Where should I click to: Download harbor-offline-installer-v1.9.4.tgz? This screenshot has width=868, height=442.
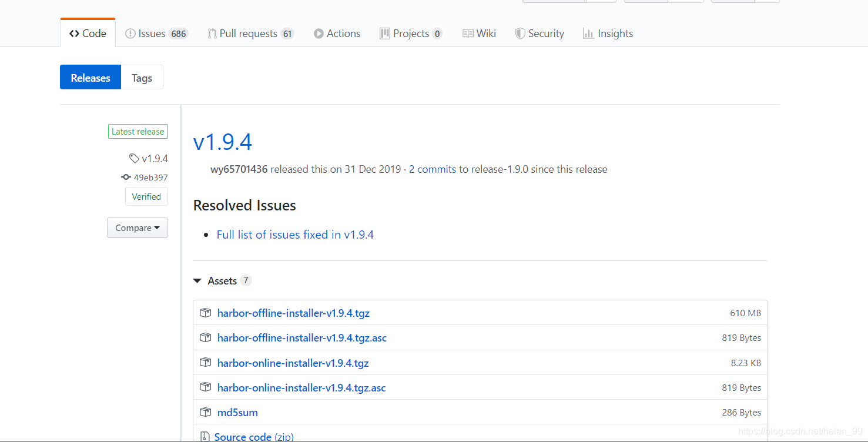click(293, 313)
